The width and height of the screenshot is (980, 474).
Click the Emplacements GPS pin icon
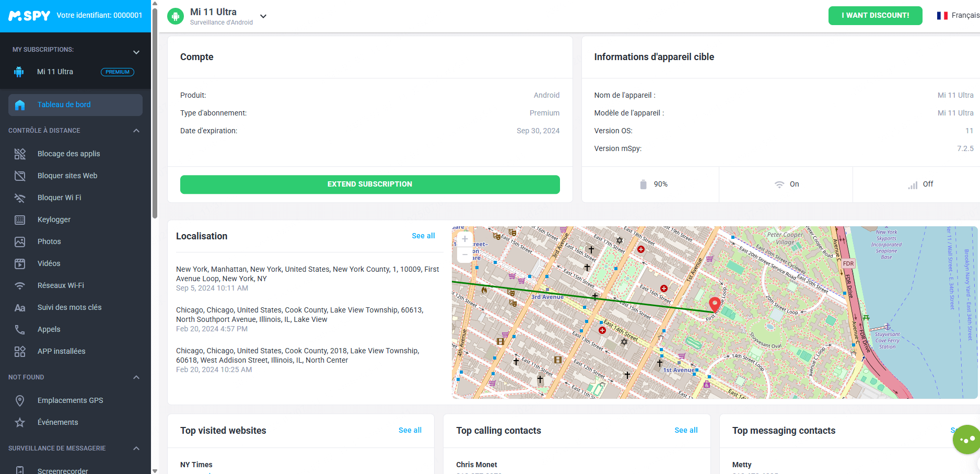[x=20, y=400]
